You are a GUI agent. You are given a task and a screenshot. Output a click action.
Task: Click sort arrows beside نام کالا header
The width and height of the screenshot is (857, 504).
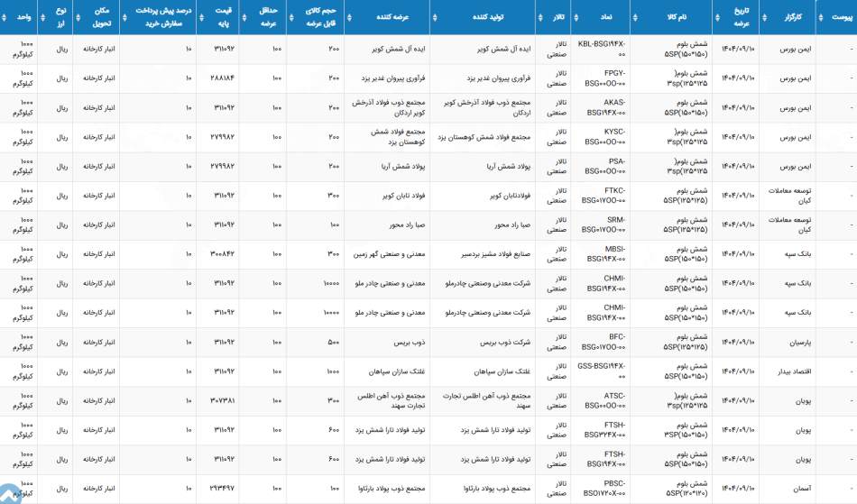point(634,17)
